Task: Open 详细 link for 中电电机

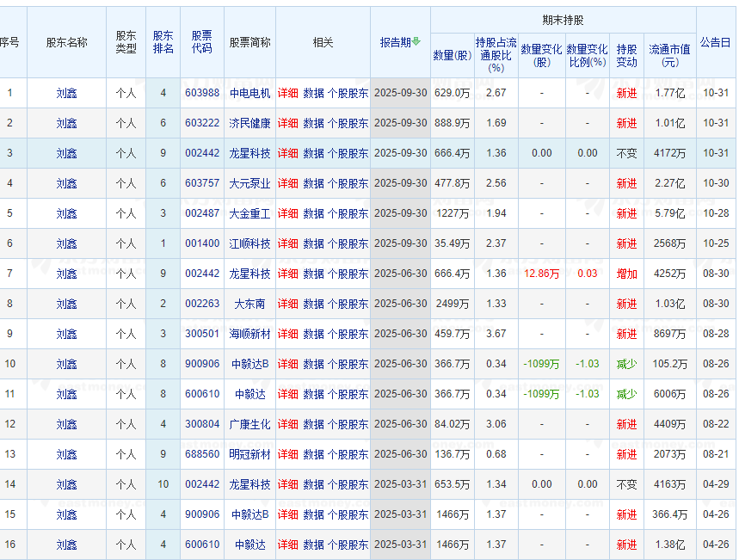Action: 286,92
